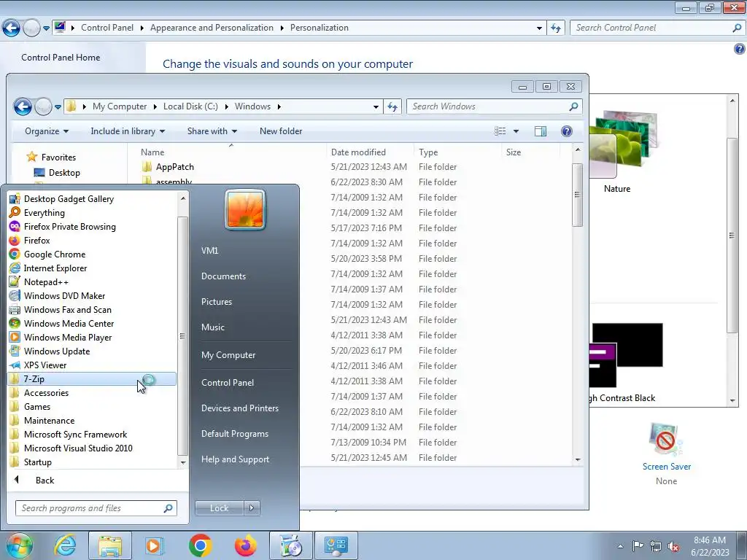Open the Include in library dropdown

coord(128,131)
